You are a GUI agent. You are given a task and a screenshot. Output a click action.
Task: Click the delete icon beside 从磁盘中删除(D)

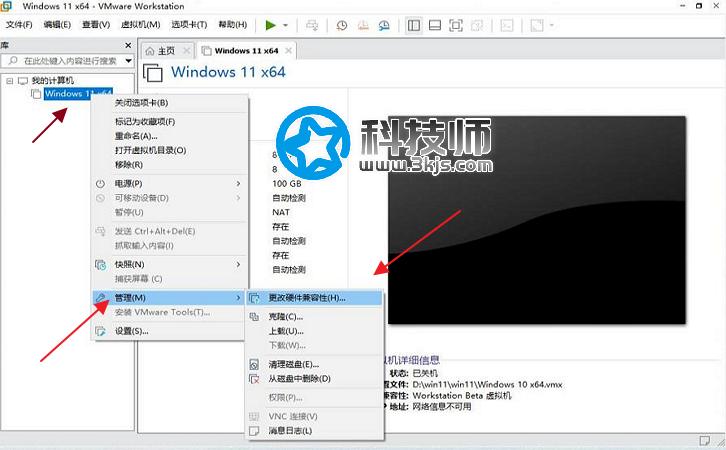click(254, 379)
